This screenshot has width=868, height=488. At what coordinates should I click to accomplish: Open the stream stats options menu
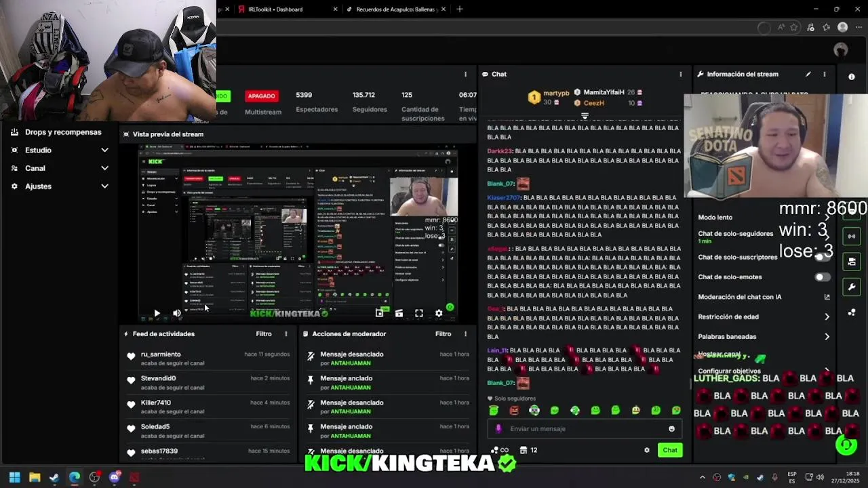[x=465, y=74]
